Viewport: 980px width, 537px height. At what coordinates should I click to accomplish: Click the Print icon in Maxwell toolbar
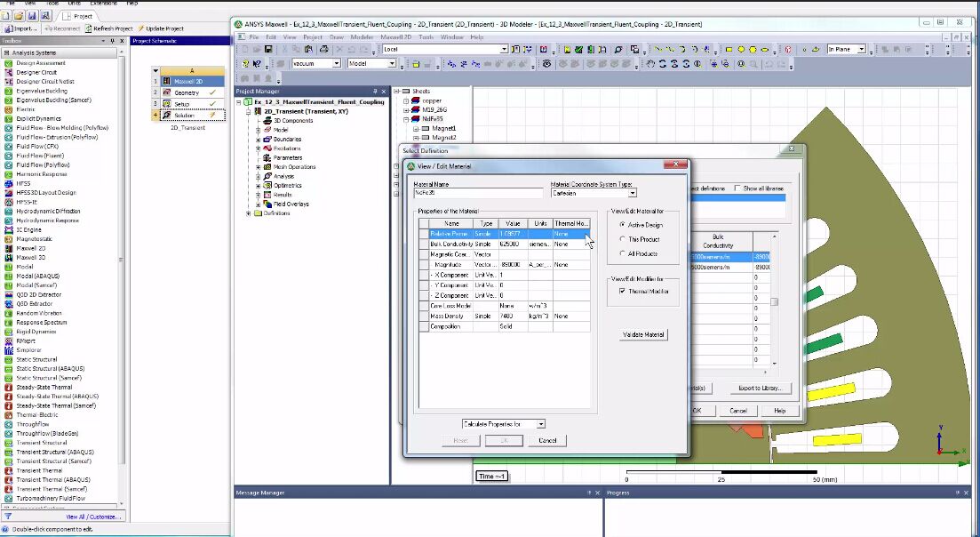click(323, 50)
